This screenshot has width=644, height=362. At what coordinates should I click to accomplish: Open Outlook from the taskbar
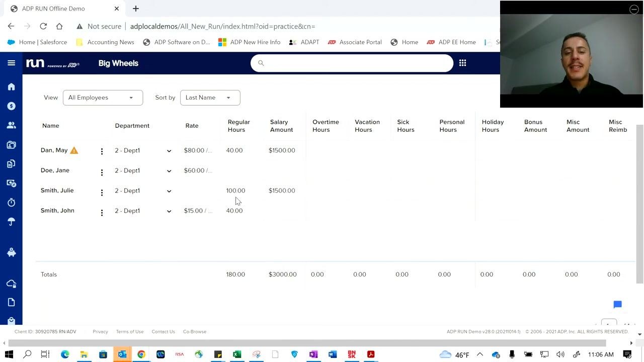pos(122,354)
